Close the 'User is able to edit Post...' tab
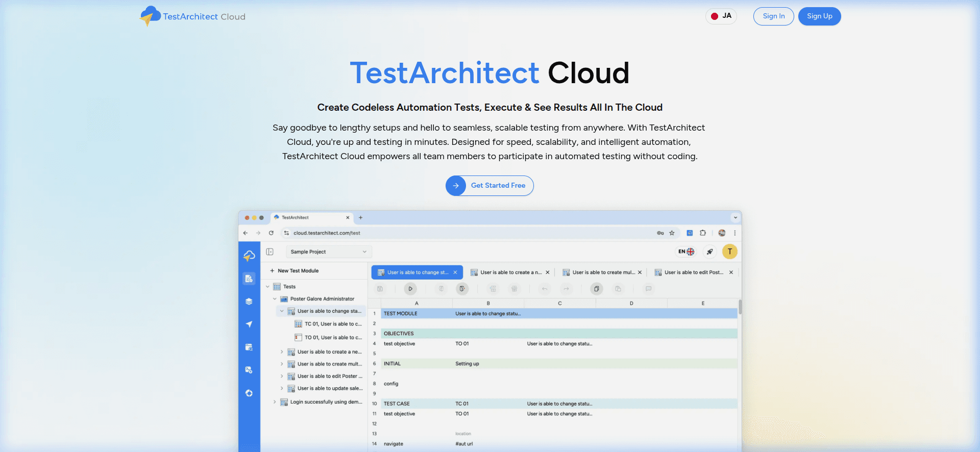The image size is (980, 452). click(x=731, y=272)
